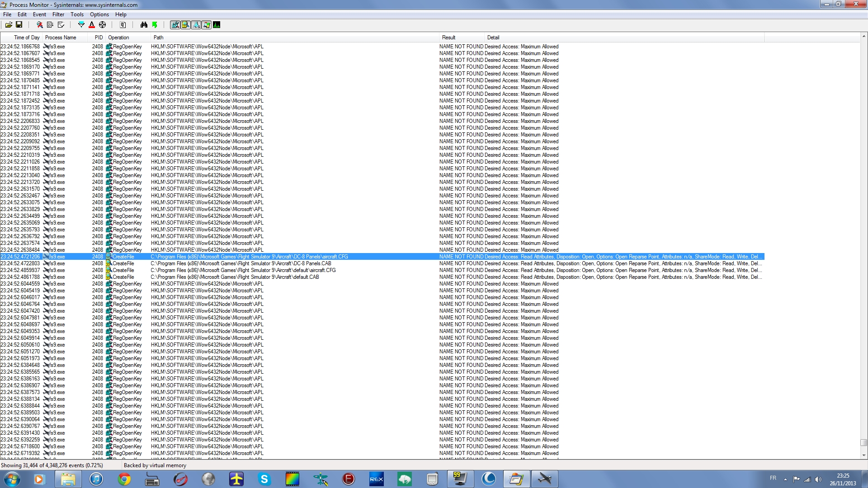Open the Event menu
Image resolution: width=868 pixels, height=488 pixels.
[x=39, y=14]
